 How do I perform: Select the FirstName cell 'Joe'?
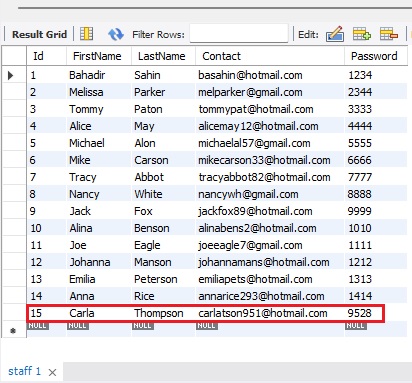click(x=99, y=245)
